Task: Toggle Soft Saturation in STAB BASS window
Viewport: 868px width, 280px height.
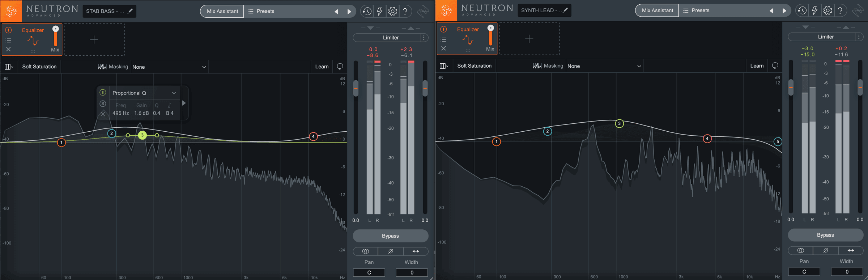Action: click(39, 67)
